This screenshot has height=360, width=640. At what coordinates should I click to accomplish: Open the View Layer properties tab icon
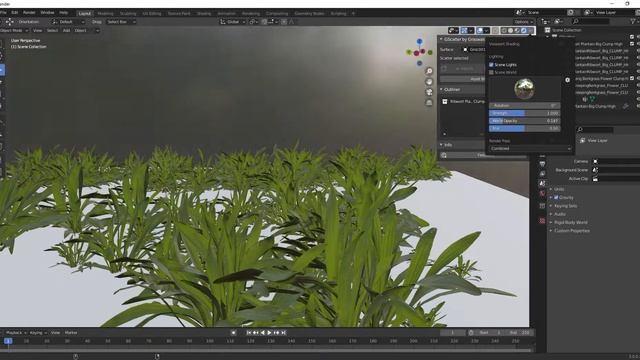point(542,173)
